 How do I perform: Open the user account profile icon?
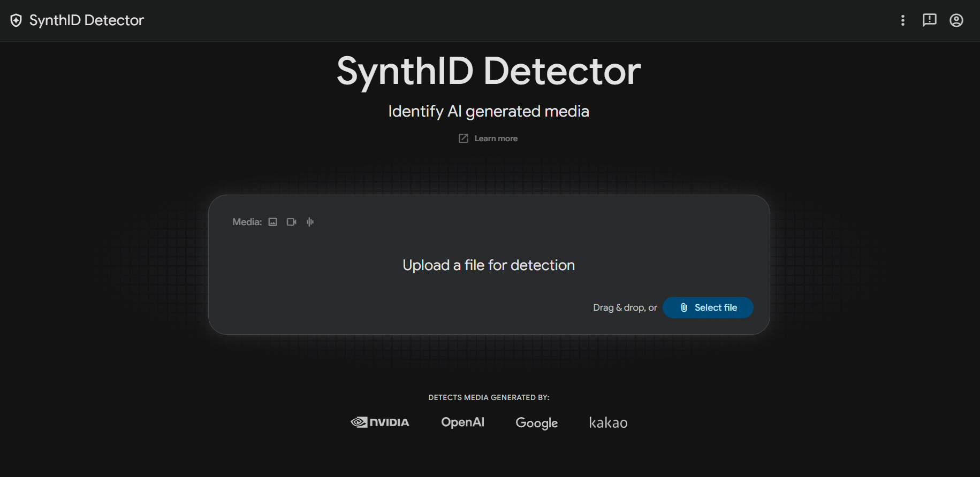(x=956, y=20)
